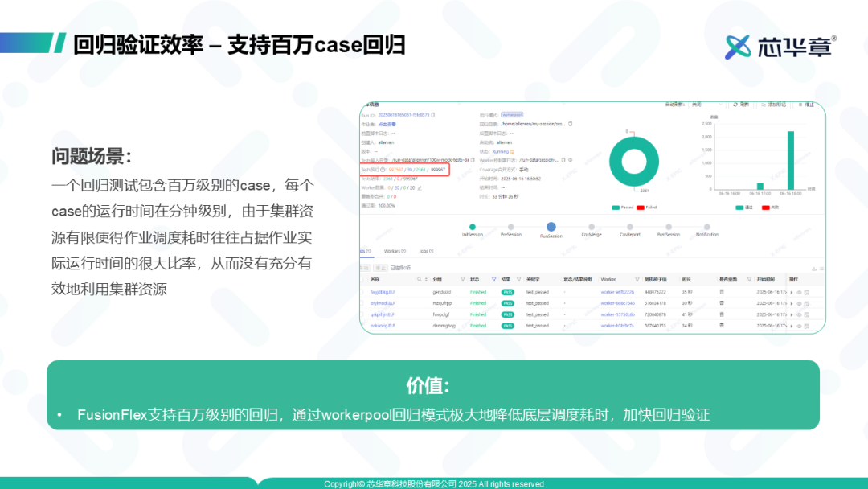The image size is (868, 489).
Task: Open the filter on the Worker column
Action: click(x=637, y=279)
